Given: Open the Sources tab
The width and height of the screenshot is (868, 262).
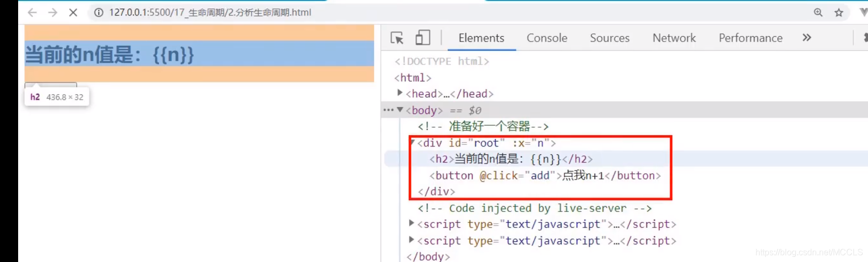Looking at the screenshot, I should (x=610, y=38).
